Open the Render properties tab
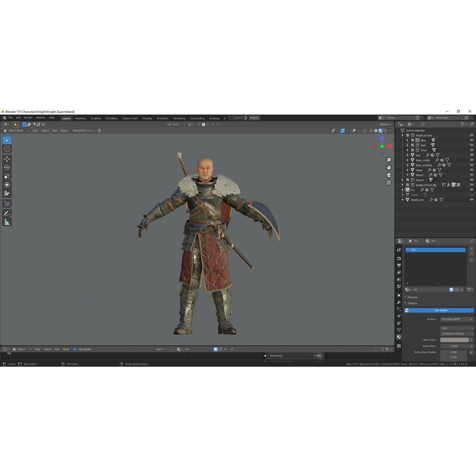This screenshot has width=476, height=476. tap(399, 258)
